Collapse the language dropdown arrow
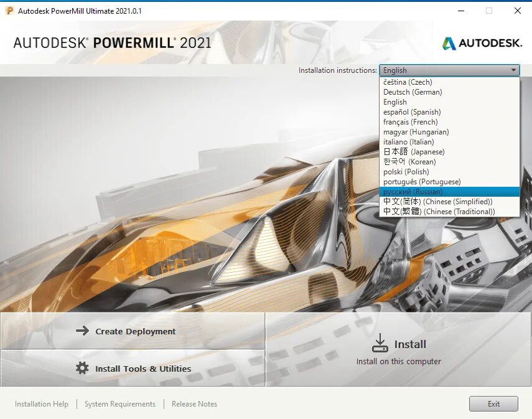 [514, 70]
